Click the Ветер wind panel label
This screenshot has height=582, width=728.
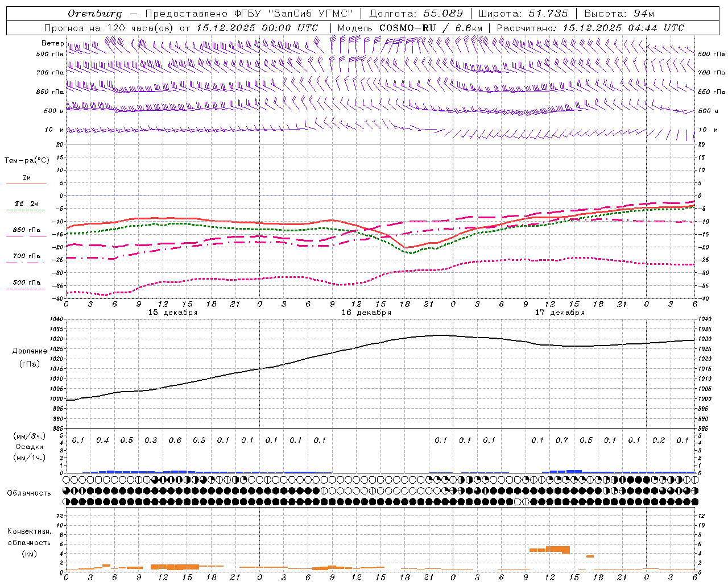[x=52, y=43]
